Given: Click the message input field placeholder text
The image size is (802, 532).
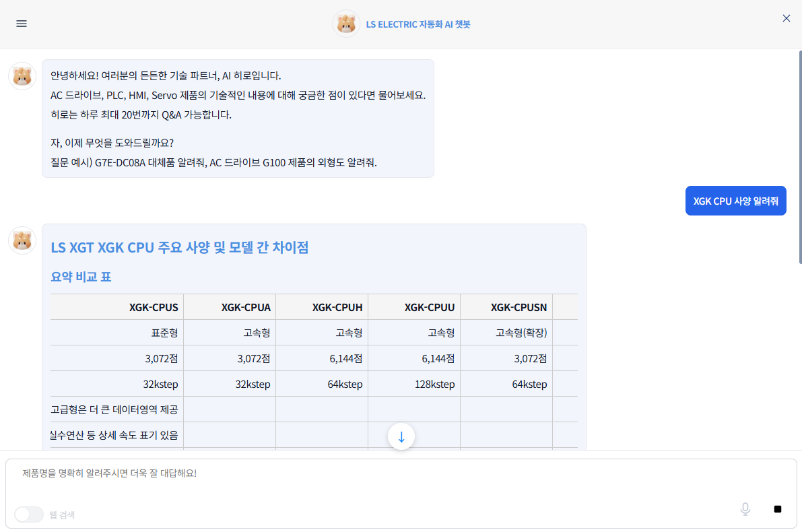Looking at the screenshot, I should 112,474.
